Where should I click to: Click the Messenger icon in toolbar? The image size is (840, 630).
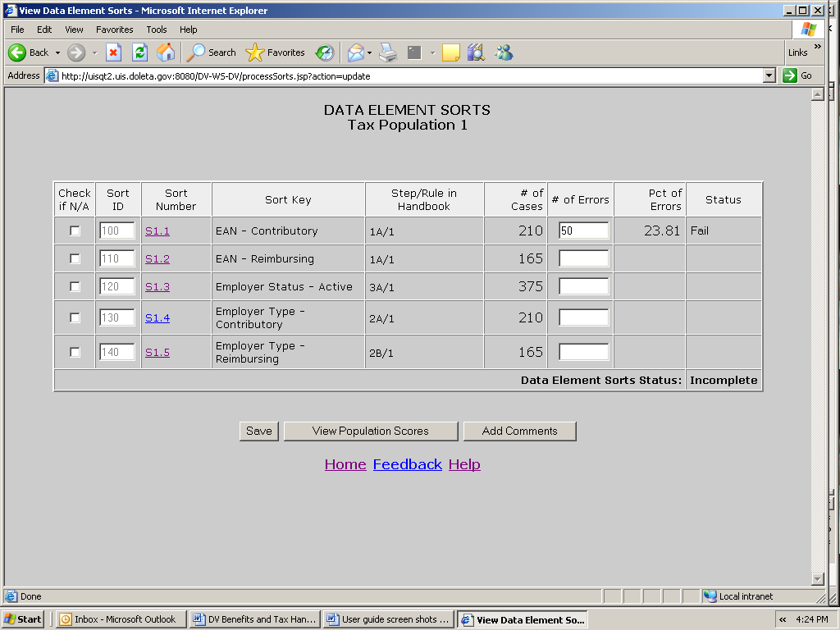pos(504,52)
